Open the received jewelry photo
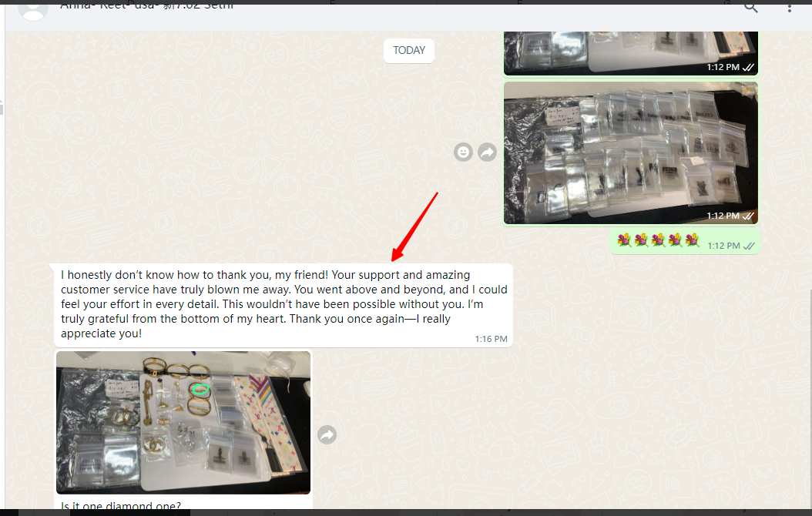Image resolution: width=812 pixels, height=516 pixels. [183, 422]
